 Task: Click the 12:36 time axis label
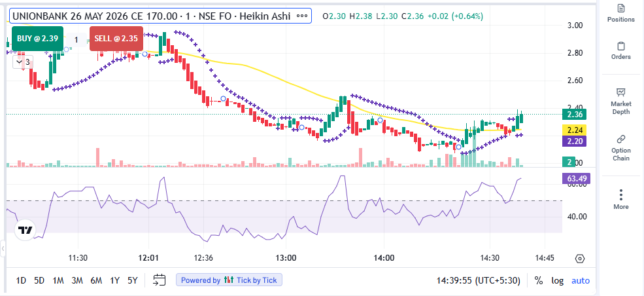pos(203,258)
